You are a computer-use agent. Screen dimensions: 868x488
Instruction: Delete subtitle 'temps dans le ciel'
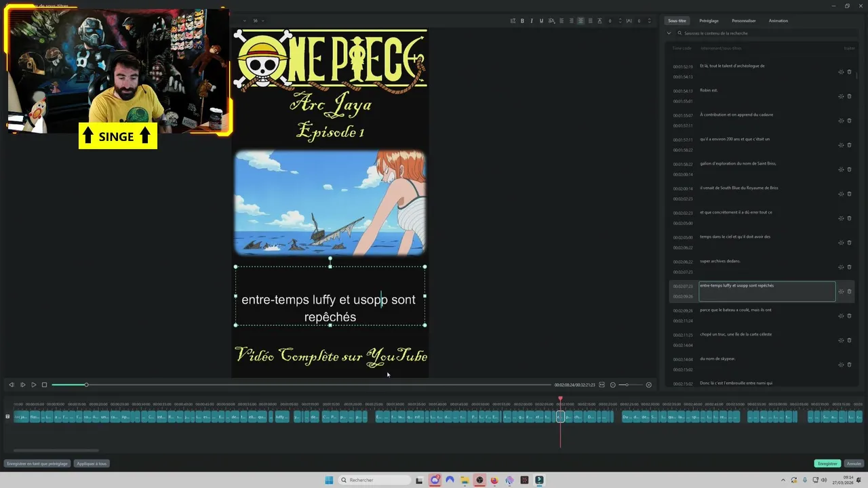click(x=850, y=243)
